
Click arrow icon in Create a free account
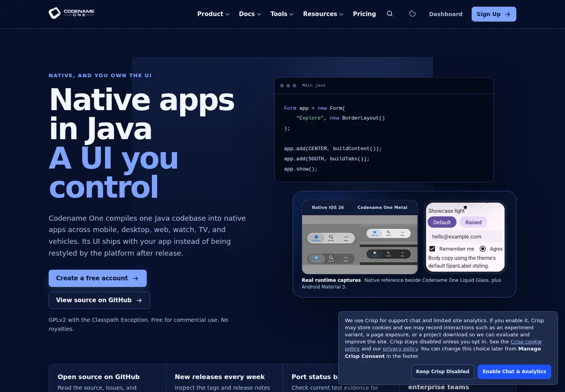pyautogui.click(x=136, y=278)
